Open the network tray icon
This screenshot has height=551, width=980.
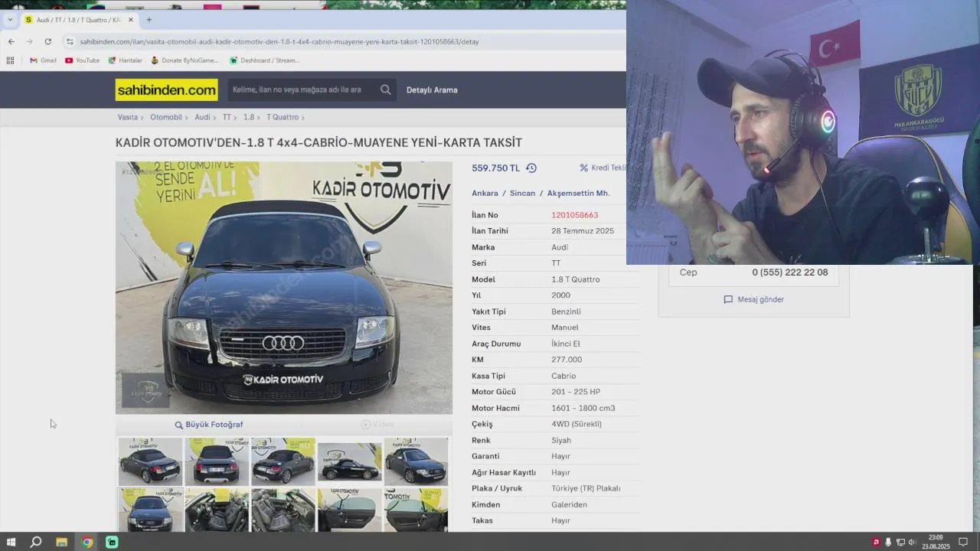tap(900, 542)
